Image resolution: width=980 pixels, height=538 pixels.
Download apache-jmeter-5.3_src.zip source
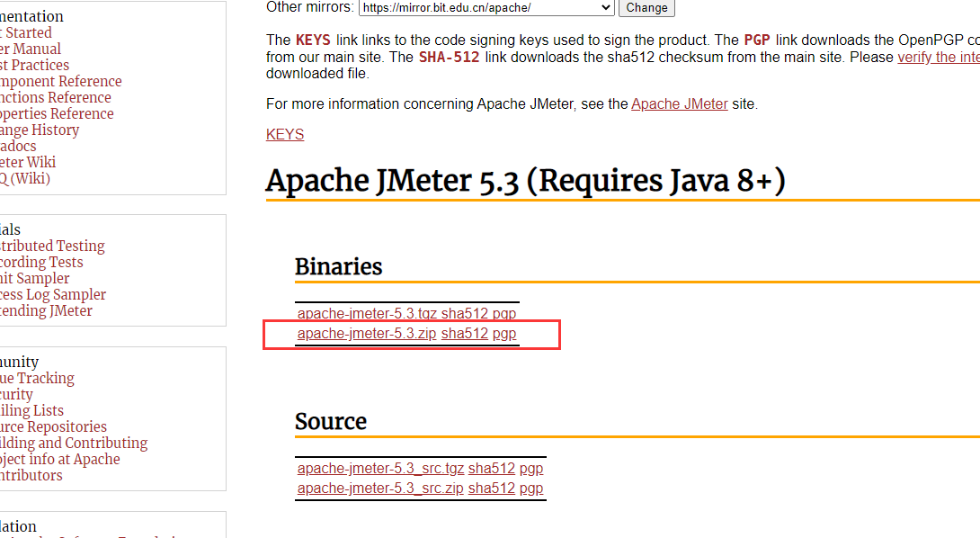[x=380, y=488]
